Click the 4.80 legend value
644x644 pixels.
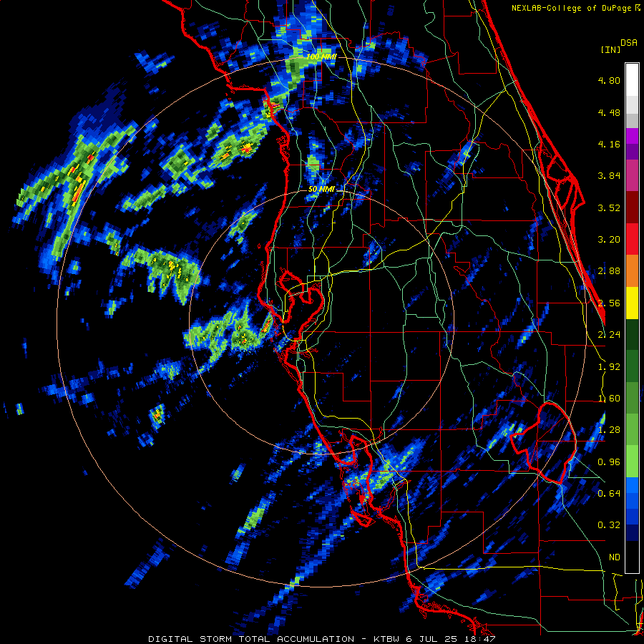pyautogui.click(x=609, y=80)
